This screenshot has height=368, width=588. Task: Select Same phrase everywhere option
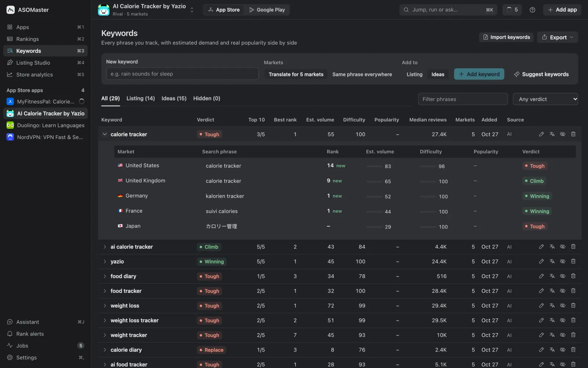click(362, 74)
